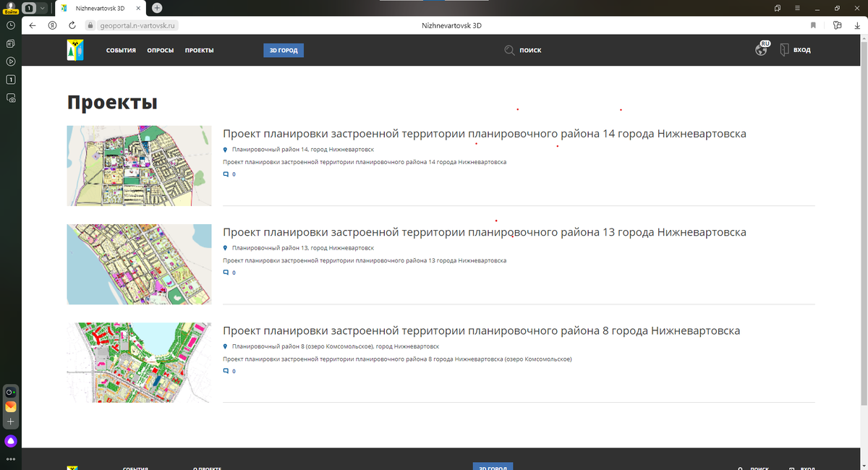Click the comment icon under the district 8 project
Screen dimensions: 868x470
tap(226, 371)
